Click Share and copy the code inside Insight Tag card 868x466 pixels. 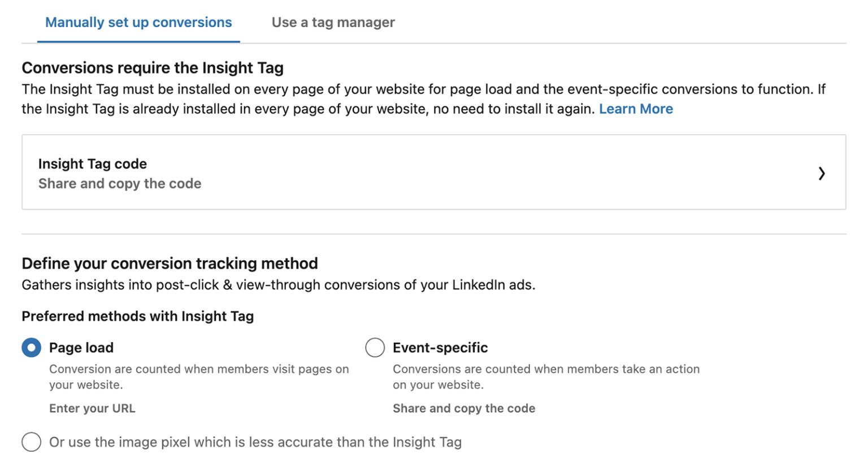click(119, 183)
